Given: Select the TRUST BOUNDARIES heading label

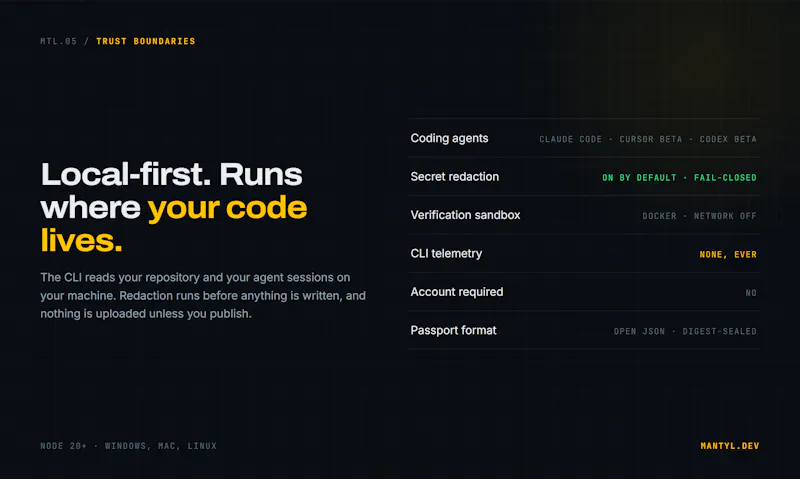Looking at the screenshot, I should (145, 41).
